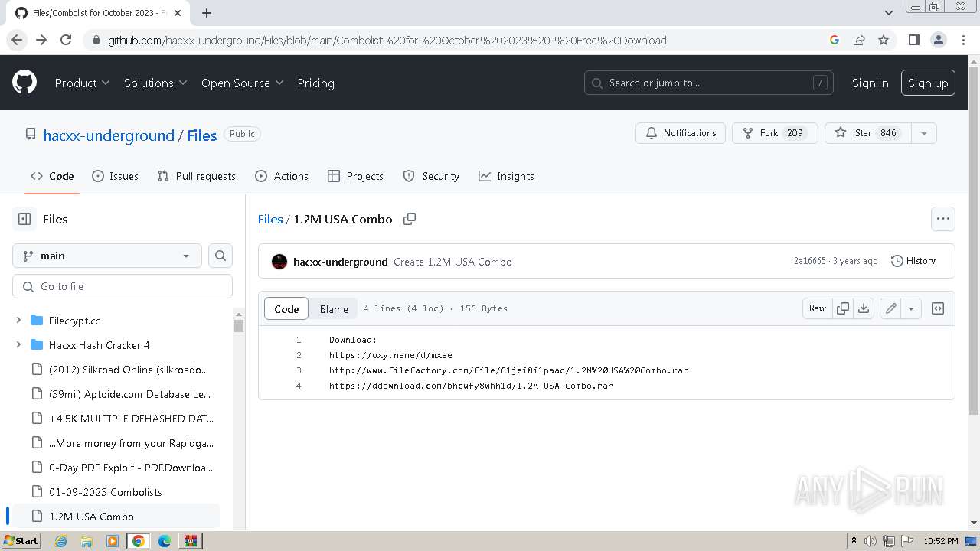Open the Product dropdown menu
This screenshot has height=551, width=980.
click(82, 83)
